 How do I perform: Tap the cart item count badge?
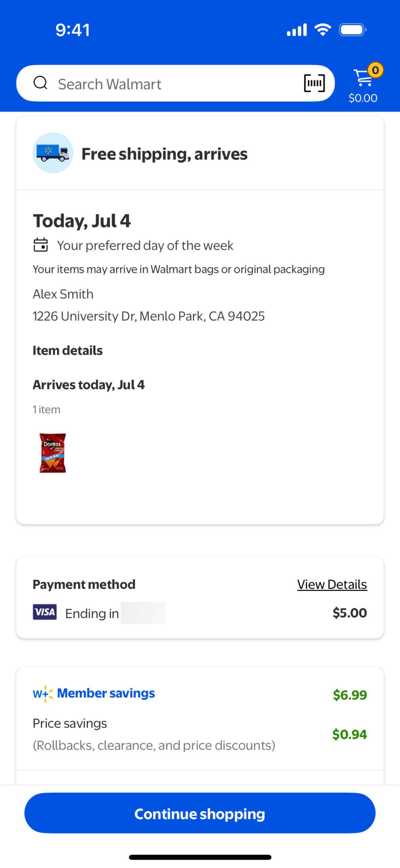coord(375,70)
